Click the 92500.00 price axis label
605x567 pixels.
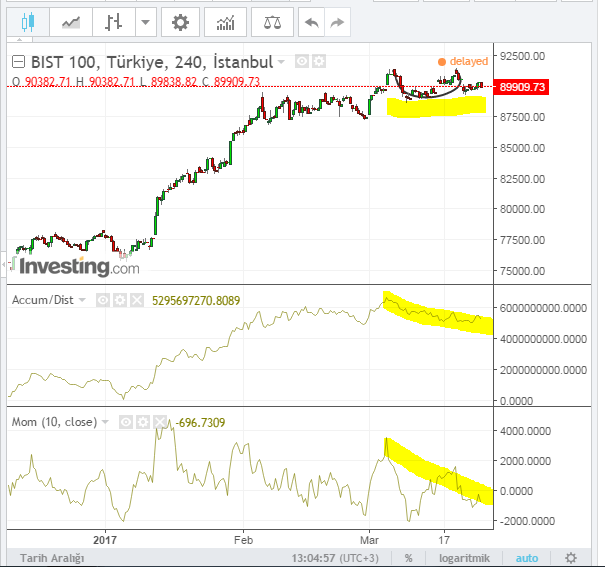pyautogui.click(x=522, y=56)
